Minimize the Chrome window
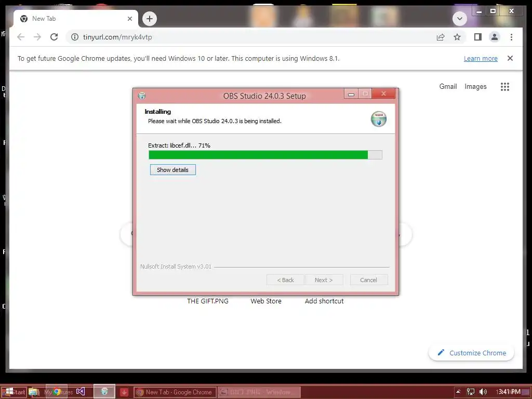The image size is (532, 399). 479,11
